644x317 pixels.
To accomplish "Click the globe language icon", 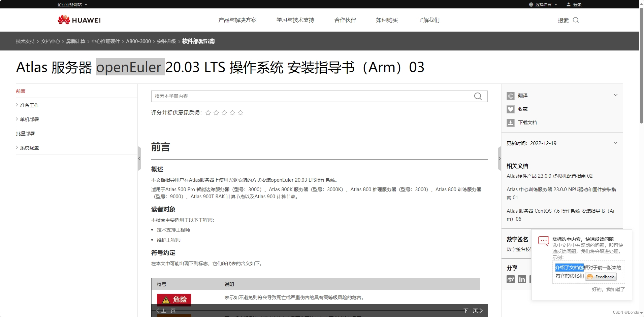I will (531, 4).
